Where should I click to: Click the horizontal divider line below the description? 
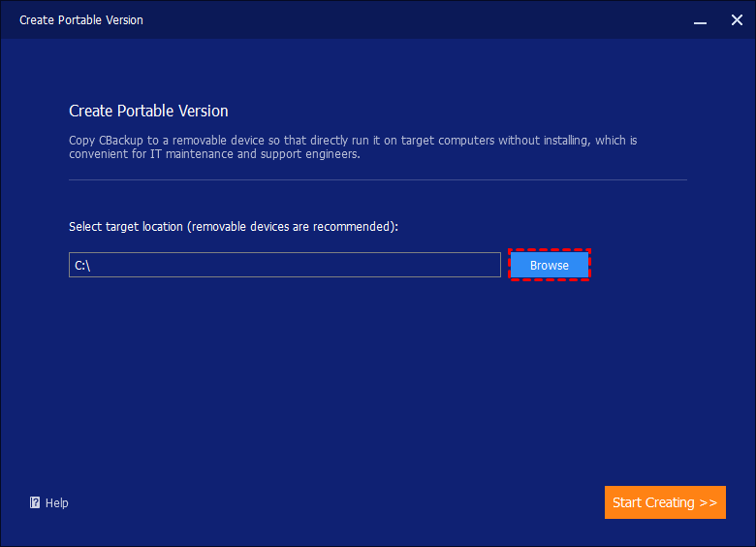377,179
